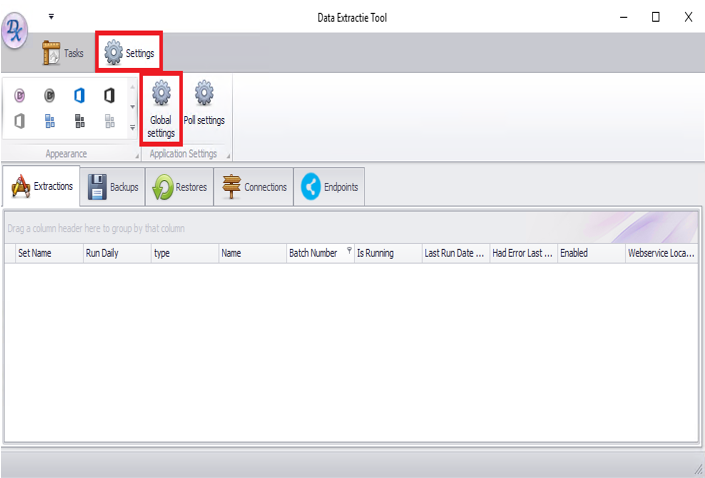705x478 pixels.
Task: Open the Connections tab
Action: pyautogui.click(x=254, y=187)
